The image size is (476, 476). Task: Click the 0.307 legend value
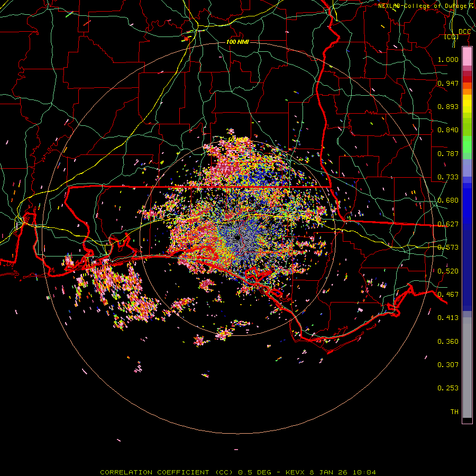click(x=448, y=364)
